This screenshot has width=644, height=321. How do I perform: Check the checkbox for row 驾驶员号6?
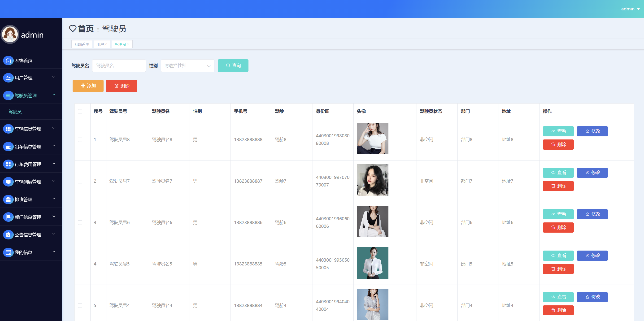(x=80, y=222)
